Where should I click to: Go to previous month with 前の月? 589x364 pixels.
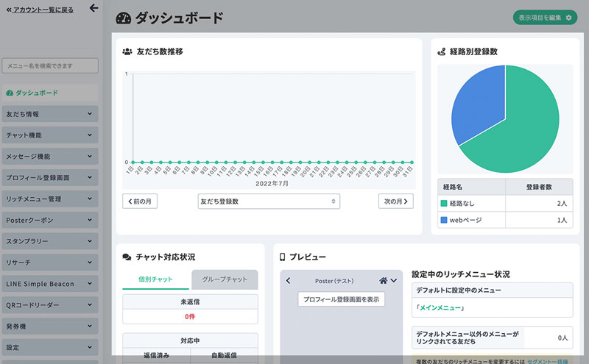pyautogui.click(x=140, y=201)
